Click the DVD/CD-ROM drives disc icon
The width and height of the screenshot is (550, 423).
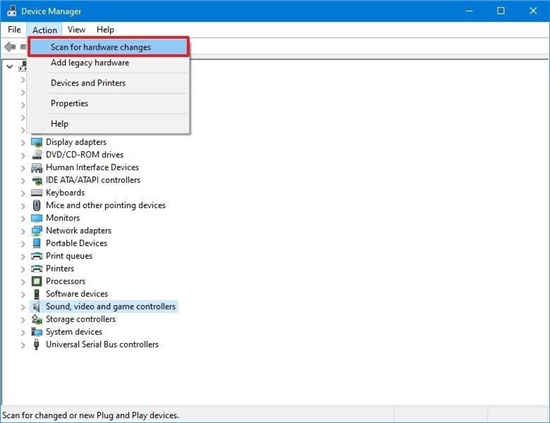coord(36,155)
